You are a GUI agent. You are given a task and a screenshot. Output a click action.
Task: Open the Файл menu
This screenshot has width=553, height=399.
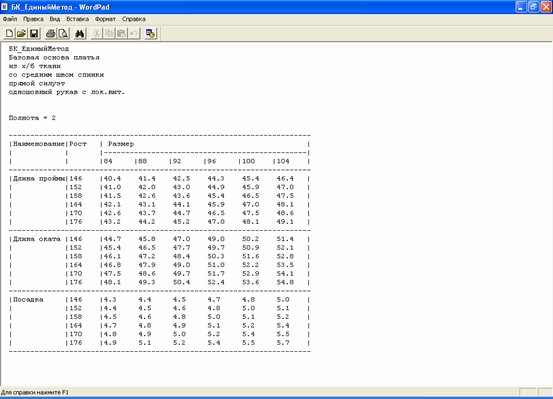tap(10, 19)
